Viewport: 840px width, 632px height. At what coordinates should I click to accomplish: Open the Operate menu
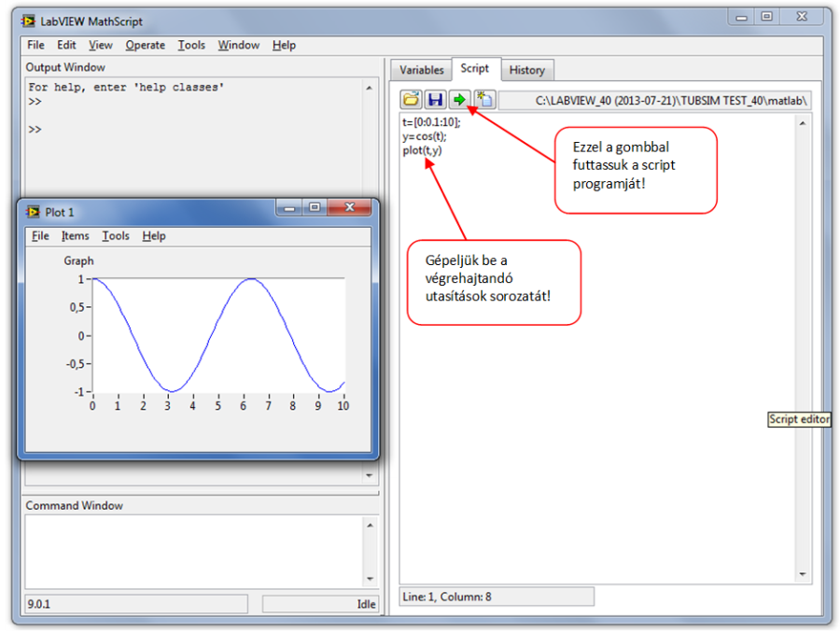pyautogui.click(x=146, y=45)
